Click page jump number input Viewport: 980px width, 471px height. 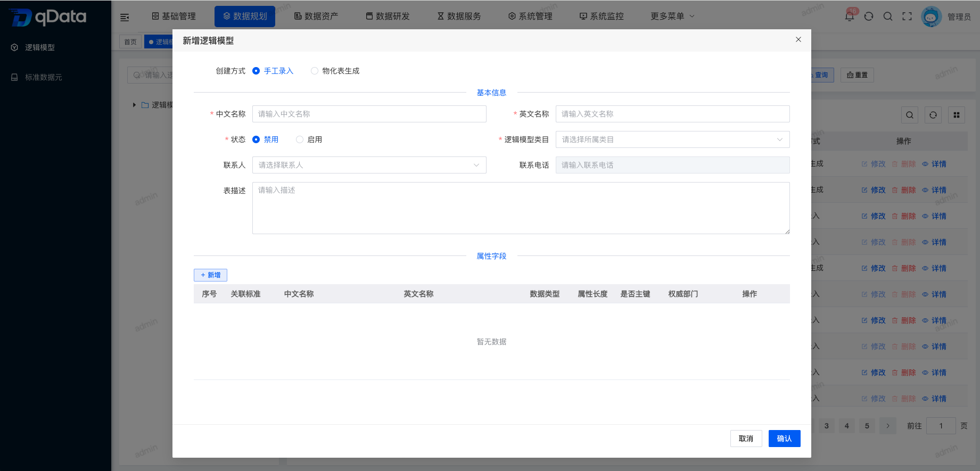point(941,426)
